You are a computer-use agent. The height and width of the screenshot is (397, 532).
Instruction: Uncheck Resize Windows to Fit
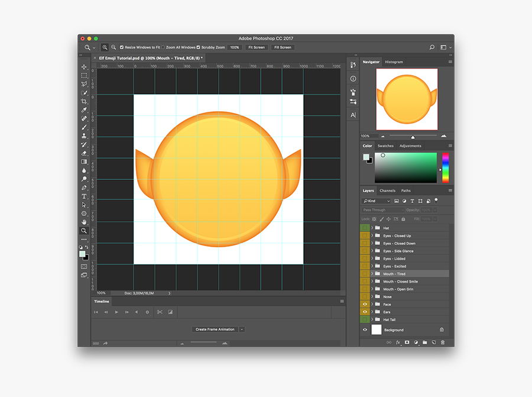click(122, 47)
